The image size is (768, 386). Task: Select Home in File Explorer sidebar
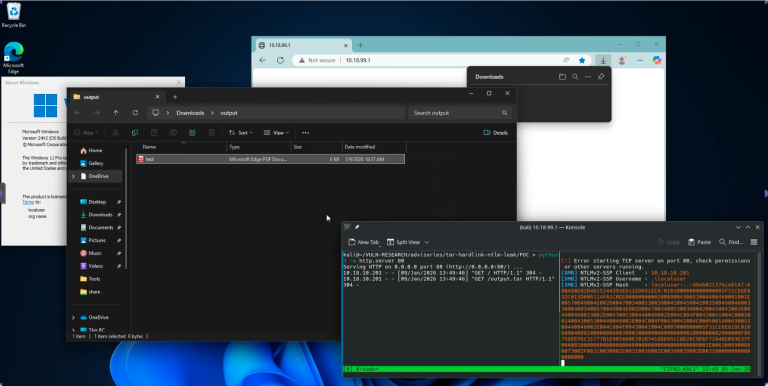pyautogui.click(x=96, y=150)
